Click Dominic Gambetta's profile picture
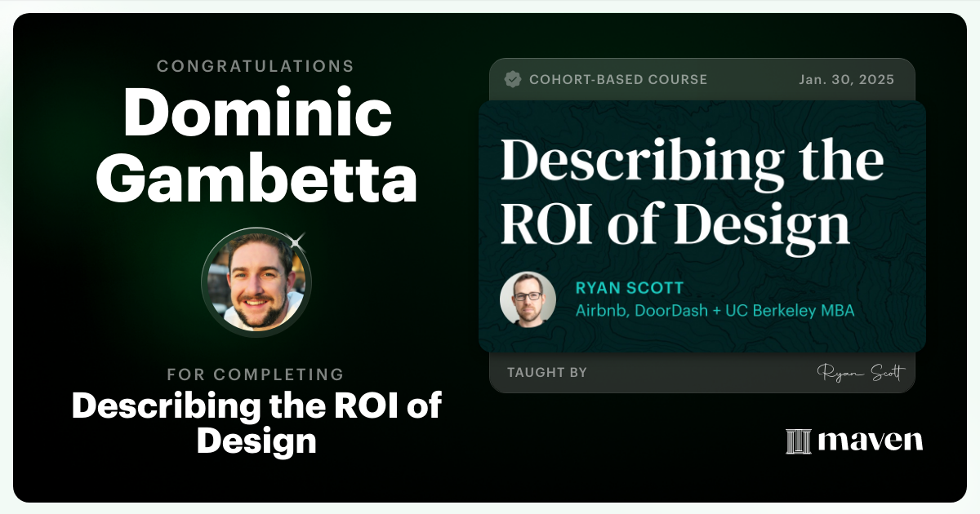 click(256, 281)
